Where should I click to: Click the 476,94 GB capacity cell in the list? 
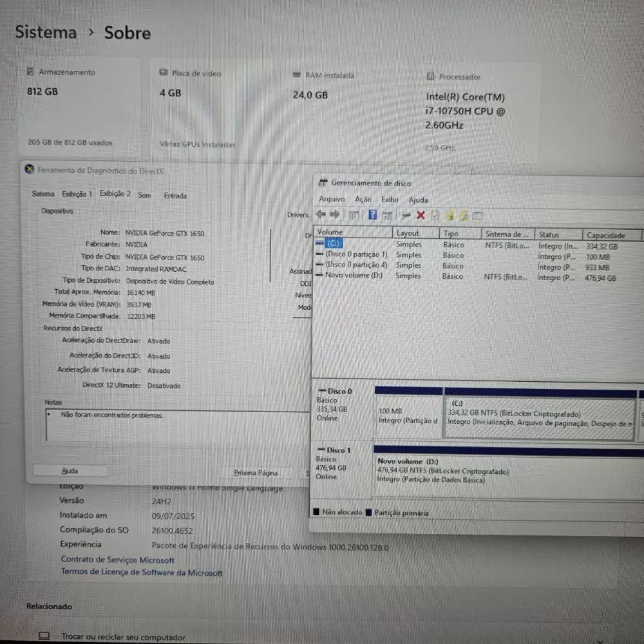coord(600,278)
